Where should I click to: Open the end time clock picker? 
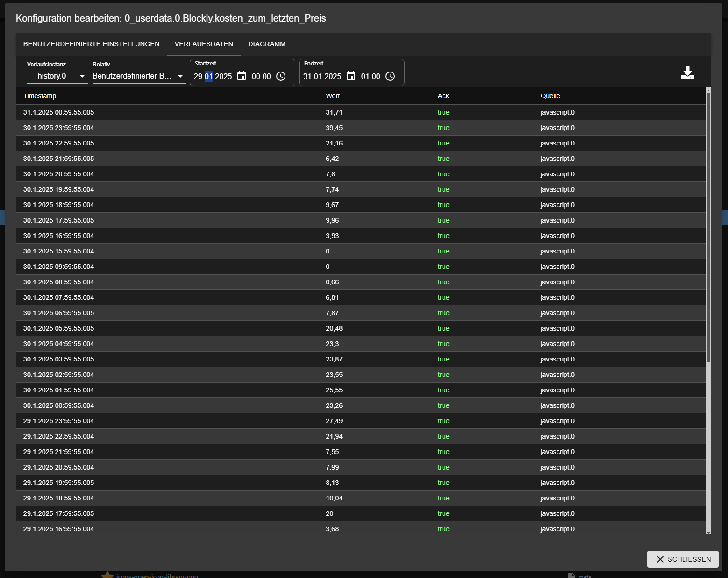coord(390,76)
